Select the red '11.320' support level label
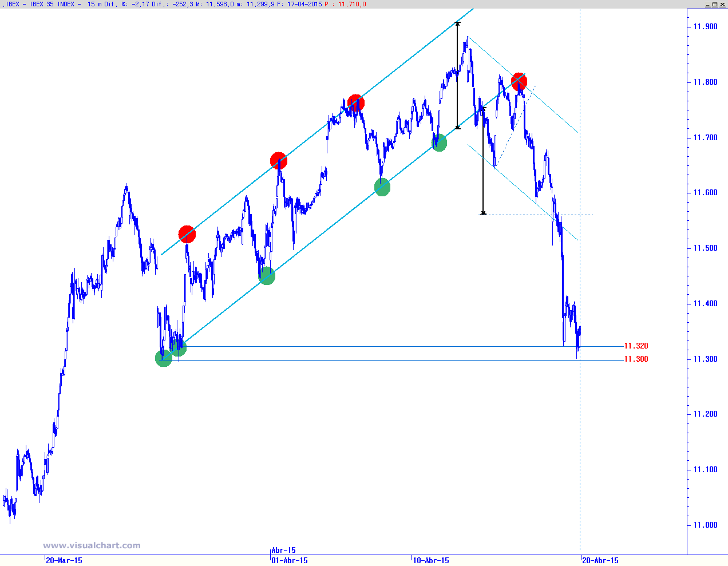This screenshot has height=566, width=728. pyautogui.click(x=636, y=346)
